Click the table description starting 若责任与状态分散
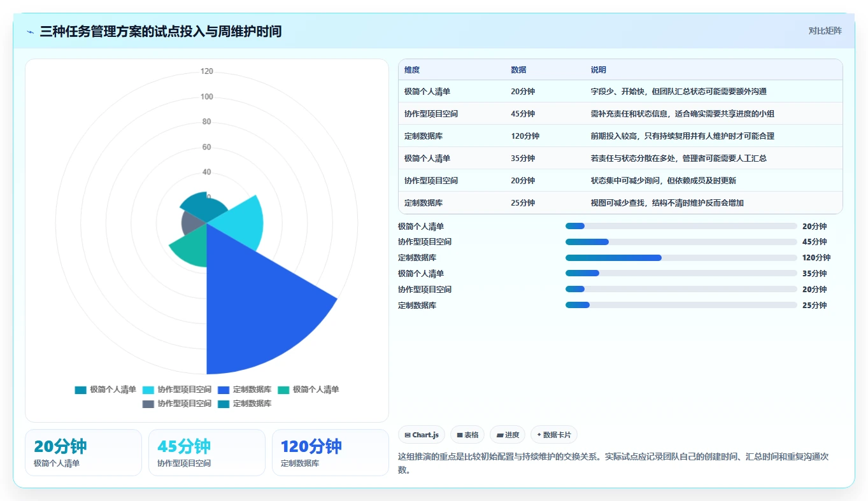Screen dimensions: 868x501 click(x=679, y=159)
